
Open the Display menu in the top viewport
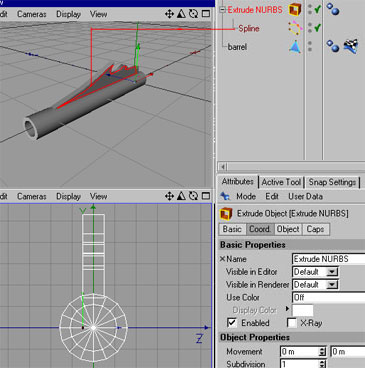tap(68, 14)
